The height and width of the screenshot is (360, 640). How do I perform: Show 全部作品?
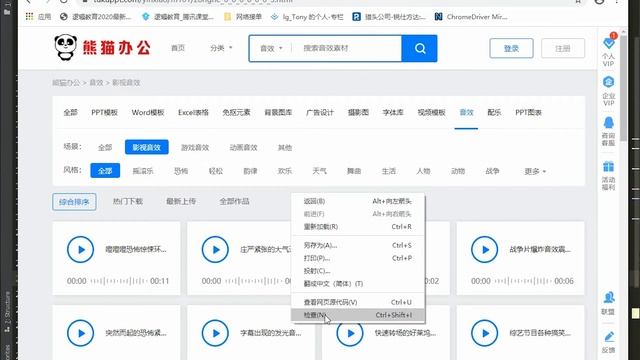pos(234,201)
